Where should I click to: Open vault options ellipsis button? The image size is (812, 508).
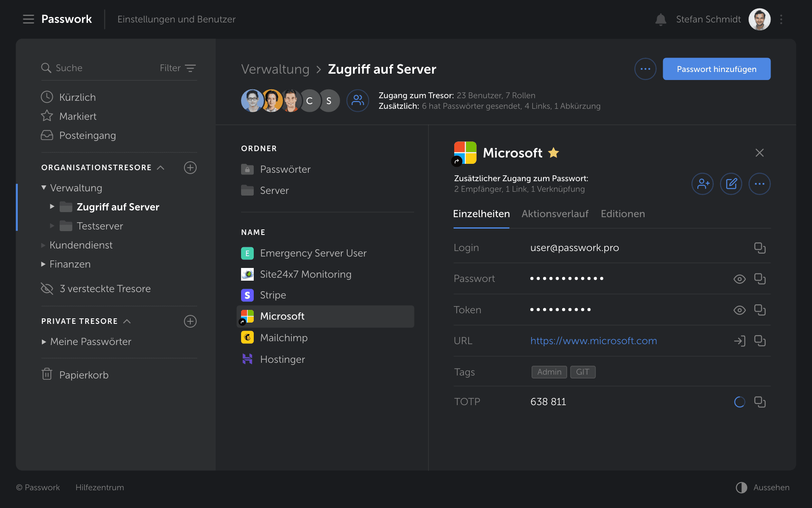(645, 69)
